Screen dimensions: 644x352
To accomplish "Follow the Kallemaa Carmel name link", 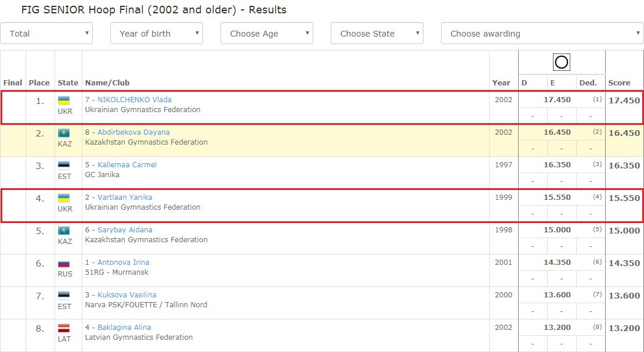I will [x=127, y=165].
